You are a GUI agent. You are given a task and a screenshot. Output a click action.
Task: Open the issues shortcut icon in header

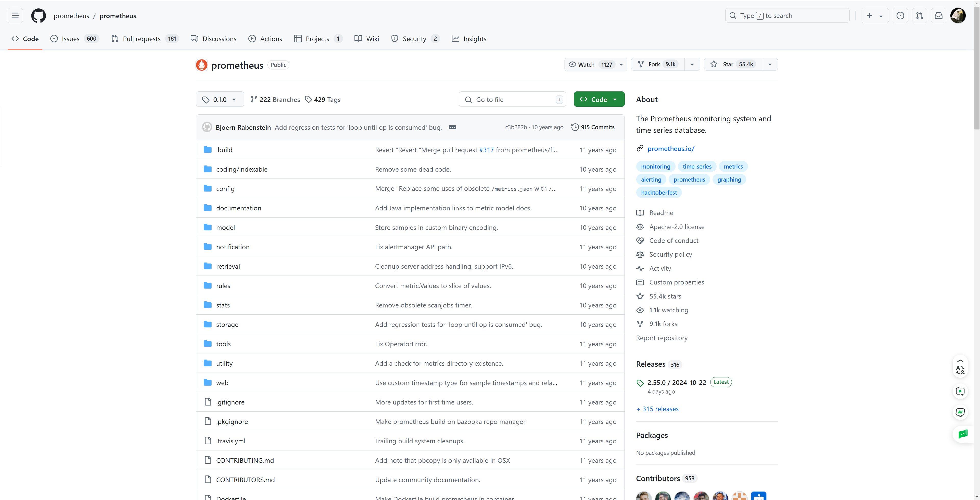tap(900, 16)
